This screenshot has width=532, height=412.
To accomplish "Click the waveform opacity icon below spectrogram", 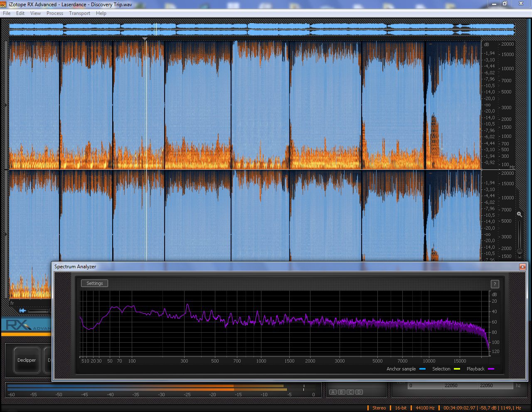I will coord(22,311).
